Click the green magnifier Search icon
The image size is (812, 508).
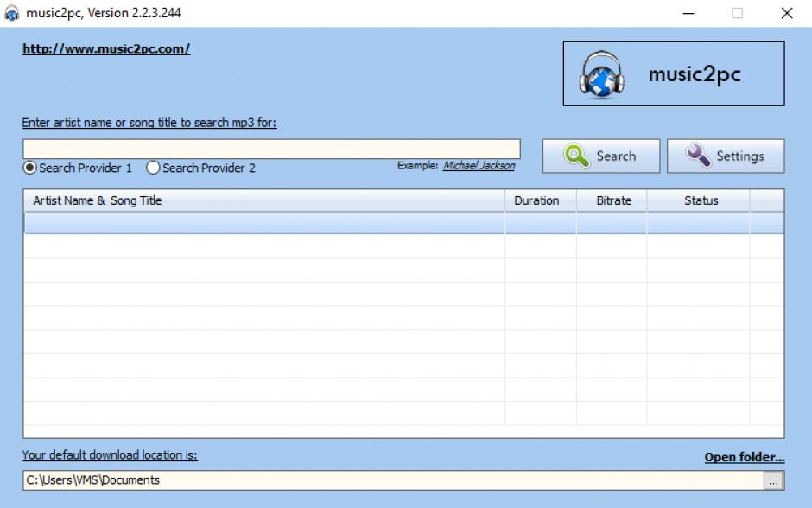(576, 156)
